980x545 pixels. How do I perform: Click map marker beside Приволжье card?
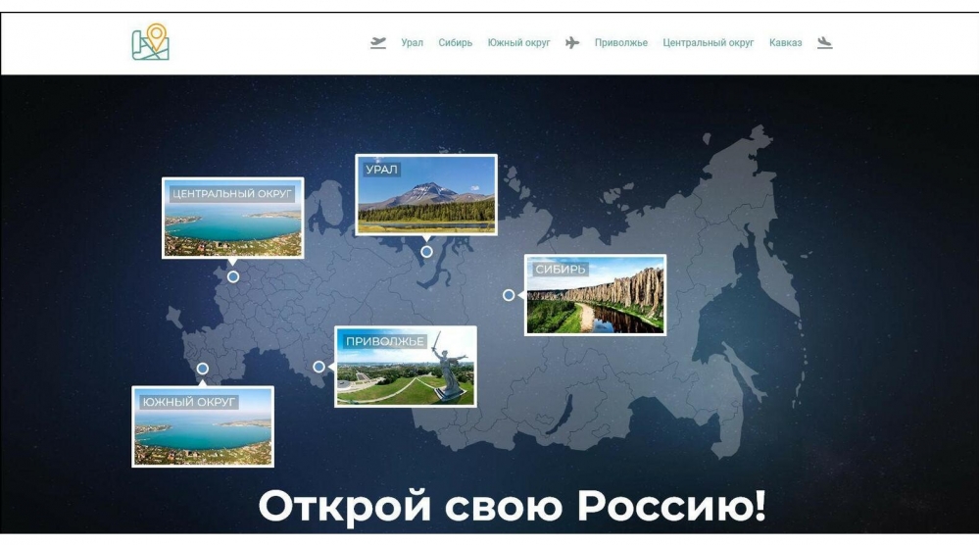point(318,367)
